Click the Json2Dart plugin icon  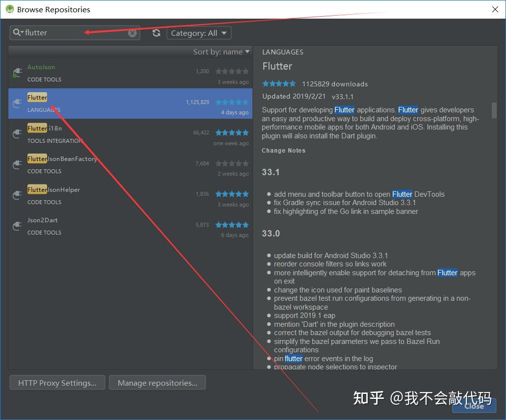point(17,226)
